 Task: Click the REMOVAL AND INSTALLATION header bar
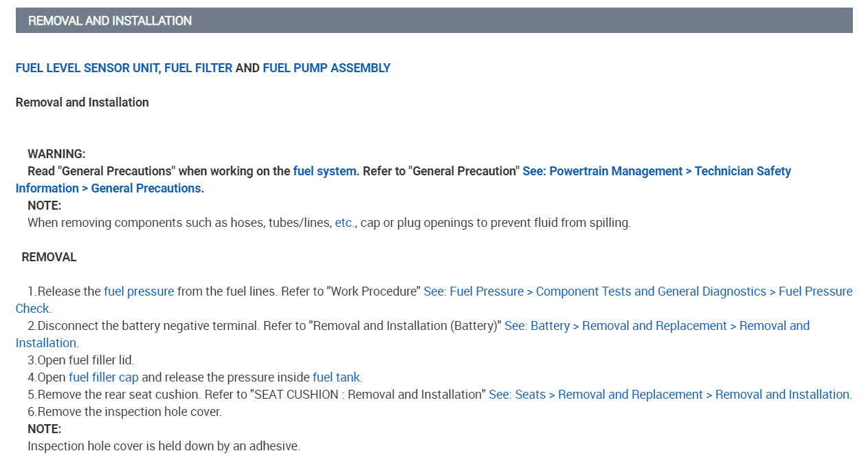(434, 21)
